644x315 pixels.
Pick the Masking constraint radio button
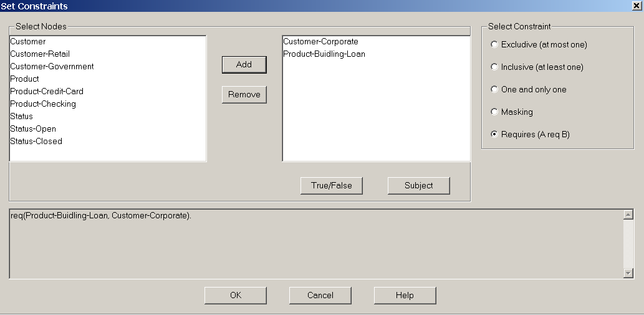[494, 112]
